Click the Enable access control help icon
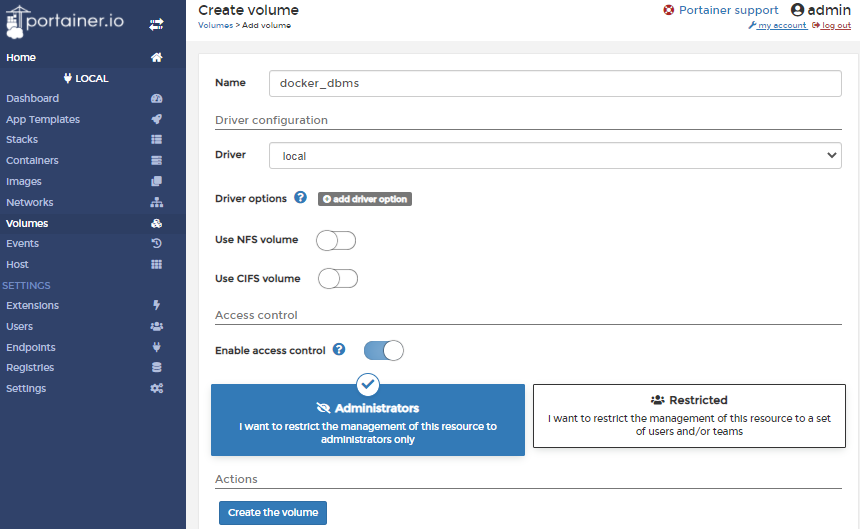The height and width of the screenshot is (529, 860). click(339, 349)
